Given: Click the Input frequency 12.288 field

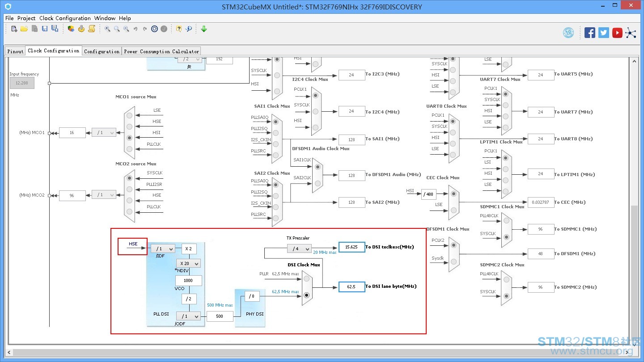Looking at the screenshot, I should [x=22, y=83].
